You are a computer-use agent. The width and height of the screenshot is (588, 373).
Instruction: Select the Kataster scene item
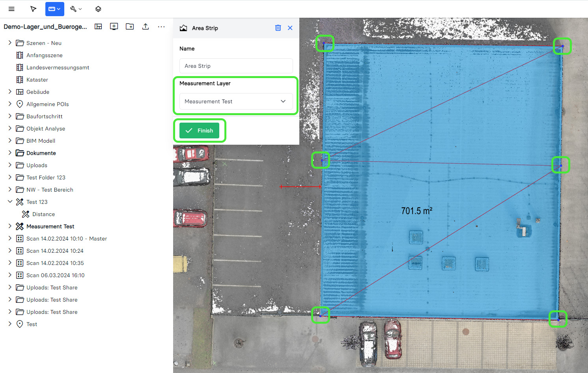(x=37, y=80)
